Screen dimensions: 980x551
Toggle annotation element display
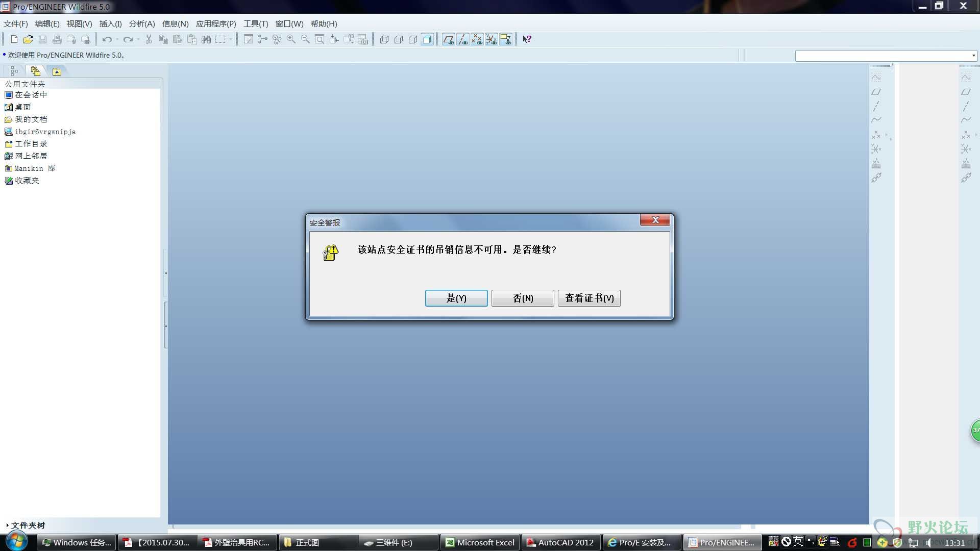pos(506,39)
